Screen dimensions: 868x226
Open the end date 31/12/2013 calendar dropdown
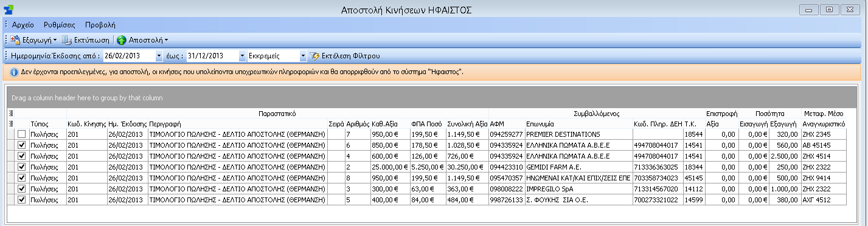pyautogui.click(x=242, y=56)
